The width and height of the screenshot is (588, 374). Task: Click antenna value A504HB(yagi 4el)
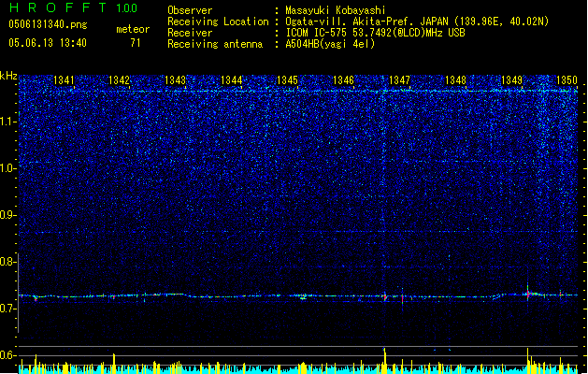[x=330, y=44]
